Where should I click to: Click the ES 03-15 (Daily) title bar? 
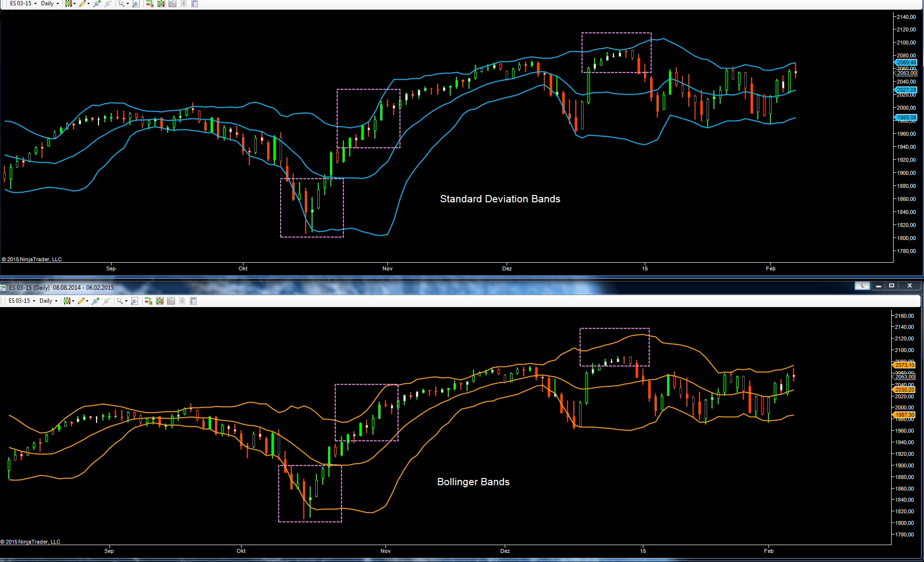point(60,287)
